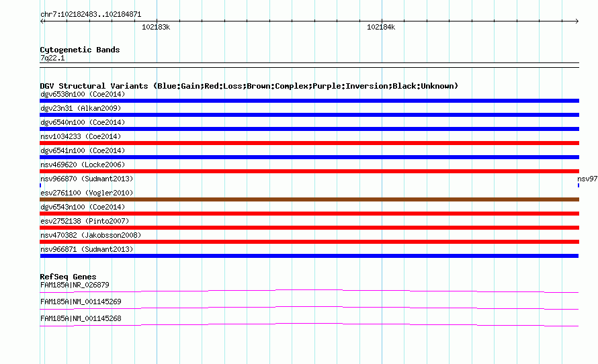
Task: Select the DGV Structural Variants track title
Action: pos(249,86)
